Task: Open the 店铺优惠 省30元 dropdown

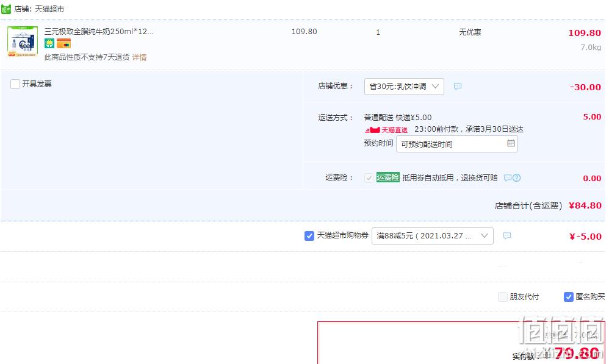Action: [404, 86]
